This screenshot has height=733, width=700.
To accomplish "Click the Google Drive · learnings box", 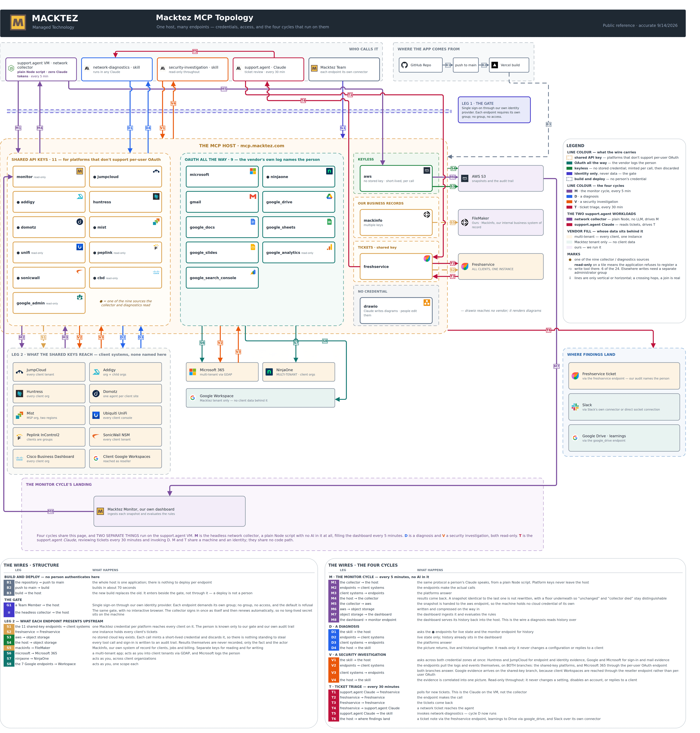I will click(624, 438).
